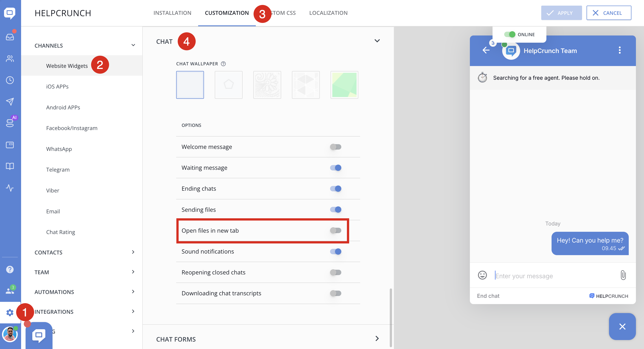The image size is (644, 349).
Task: Expand the CONTACTS section
Action: [133, 252]
